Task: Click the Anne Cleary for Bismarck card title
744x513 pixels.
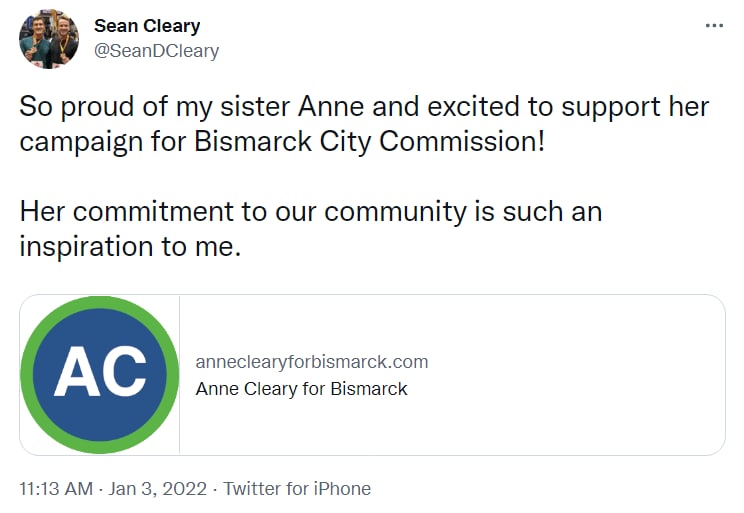Action: [x=301, y=389]
